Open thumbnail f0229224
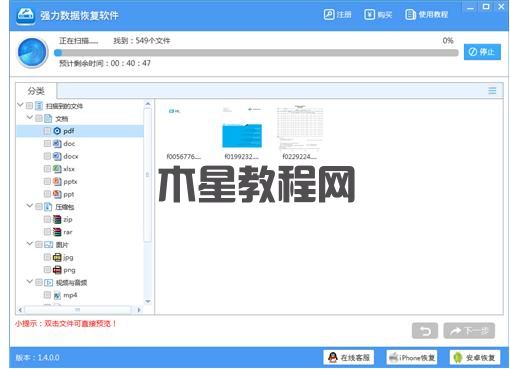The height and width of the screenshot is (369, 510). [300, 133]
